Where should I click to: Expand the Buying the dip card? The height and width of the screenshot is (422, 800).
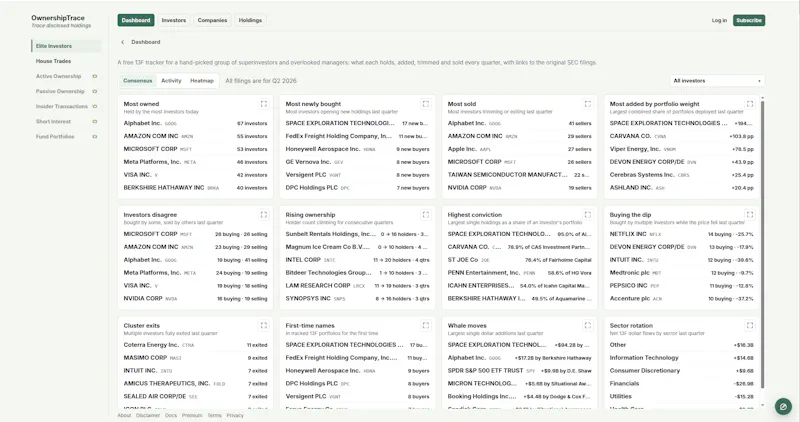coord(750,215)
